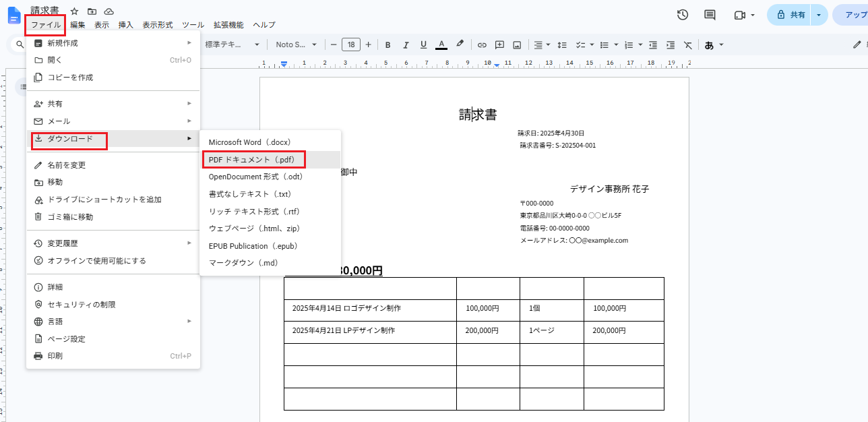Image resolution: width=868 pixels, height=422 pixels.
Task: Open text color picker
Action: [x=441, y=45]
